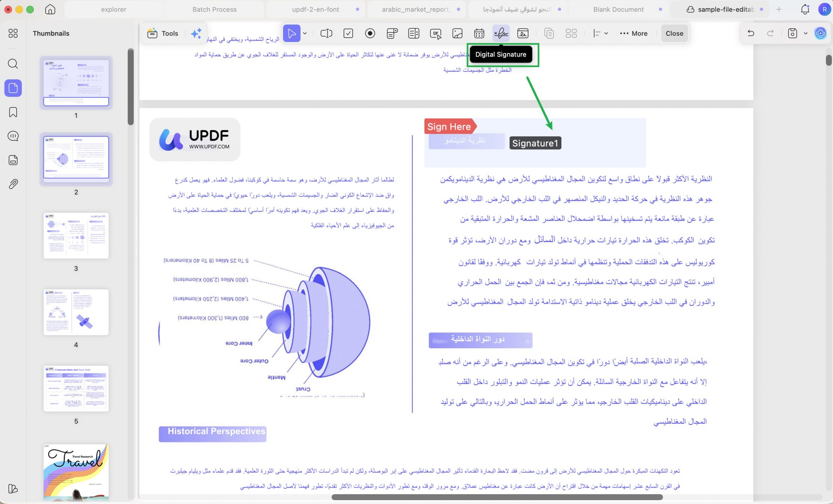Open the search panel in sidebar
833x504 pixels.
[x=13, y=63]
